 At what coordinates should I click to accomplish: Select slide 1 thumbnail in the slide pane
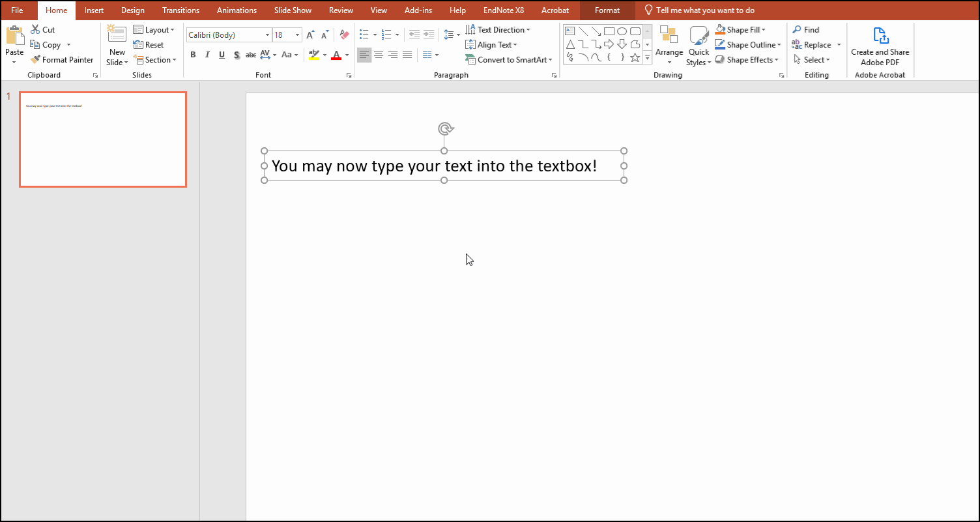click(x=102, y=139)
